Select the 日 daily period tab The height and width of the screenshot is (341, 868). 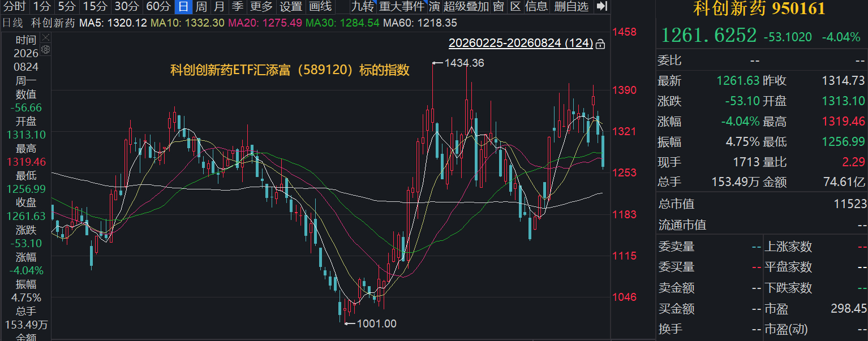[x=183, y=7]
